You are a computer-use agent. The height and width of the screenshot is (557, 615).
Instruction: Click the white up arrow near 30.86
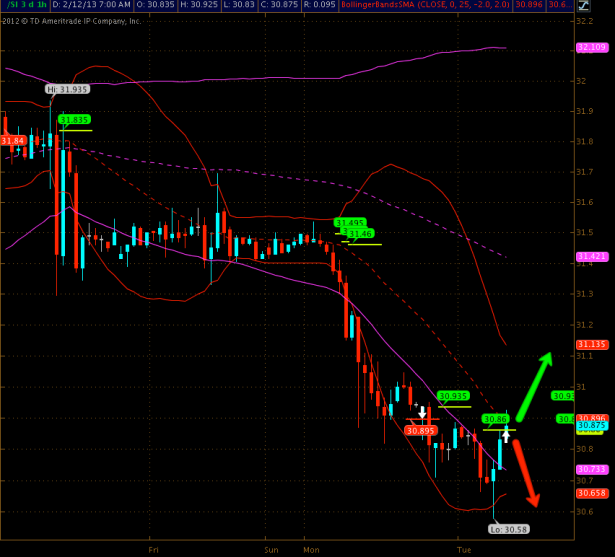[x=507, y=435]
